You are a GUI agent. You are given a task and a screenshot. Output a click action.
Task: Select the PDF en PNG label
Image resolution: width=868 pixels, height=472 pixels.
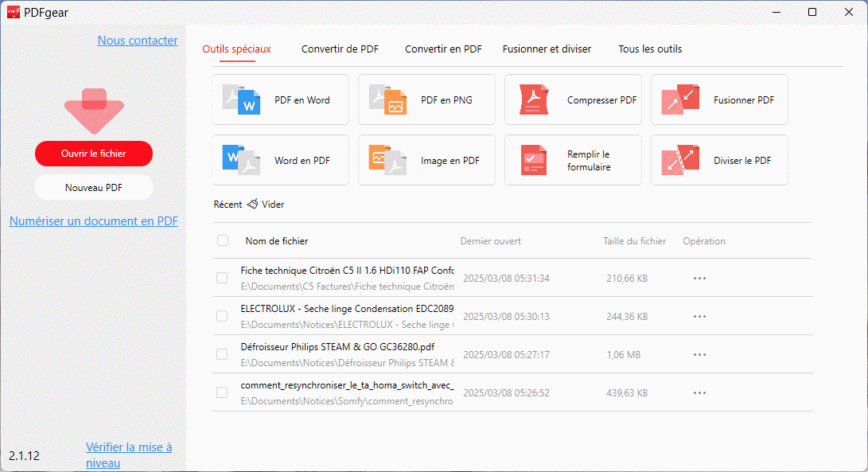point(447,100)
